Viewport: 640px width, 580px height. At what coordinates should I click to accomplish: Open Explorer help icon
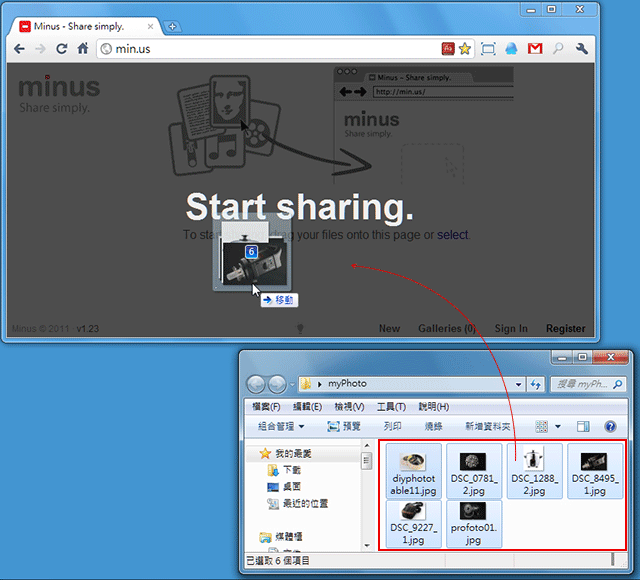click(610, 427)
